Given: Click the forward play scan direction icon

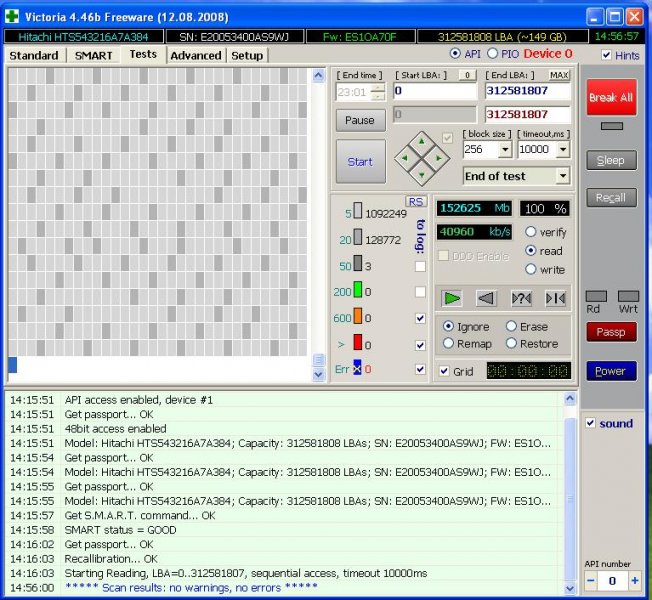Looking at the screenshot, I should 453,298.
